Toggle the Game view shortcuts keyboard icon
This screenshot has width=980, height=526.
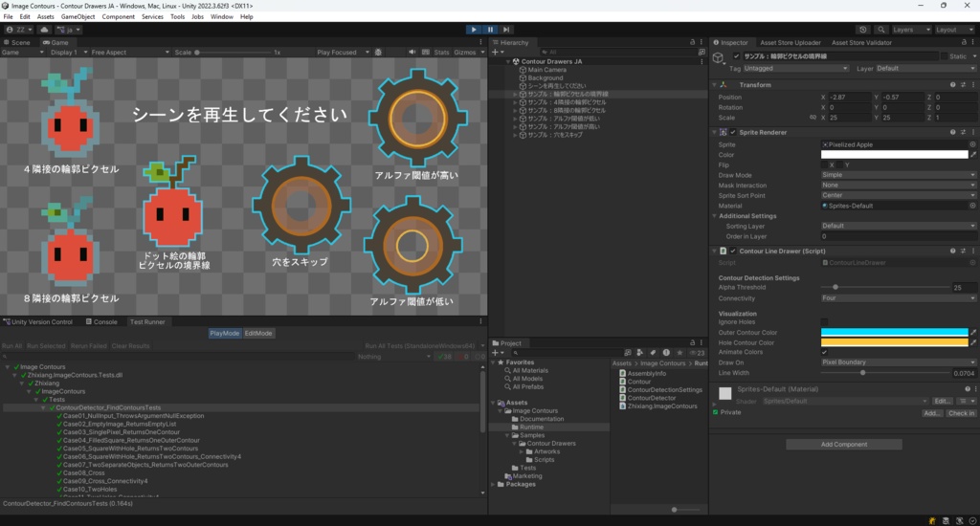(426, 53)
